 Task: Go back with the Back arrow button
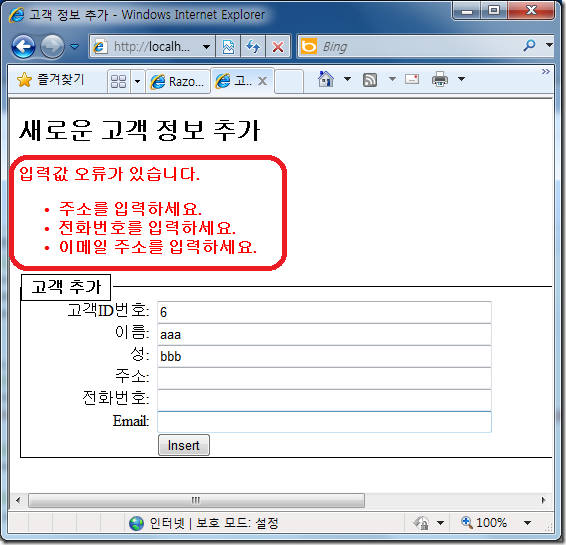[23, 47]
